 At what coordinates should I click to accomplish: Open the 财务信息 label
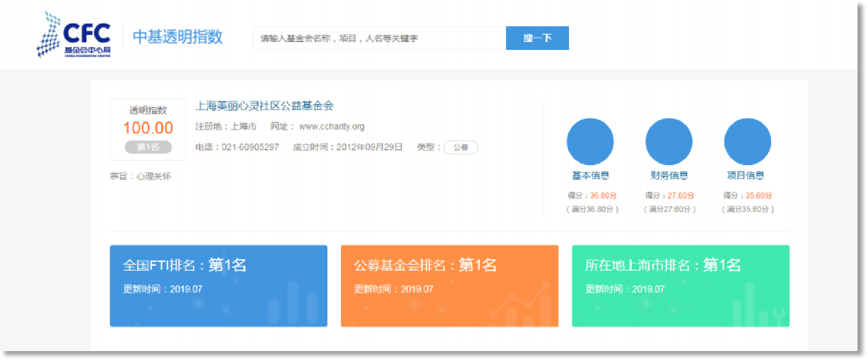669,176
